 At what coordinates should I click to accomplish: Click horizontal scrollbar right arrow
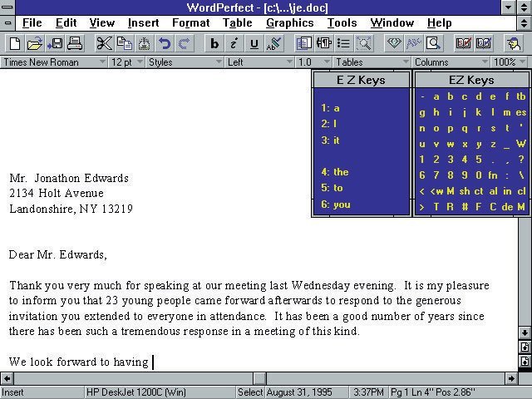tap(511, 378)
